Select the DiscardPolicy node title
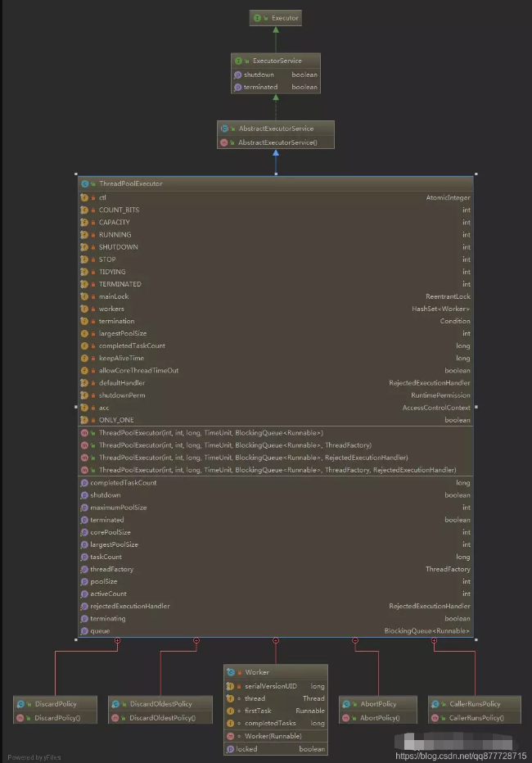 (x=56, y=703)
